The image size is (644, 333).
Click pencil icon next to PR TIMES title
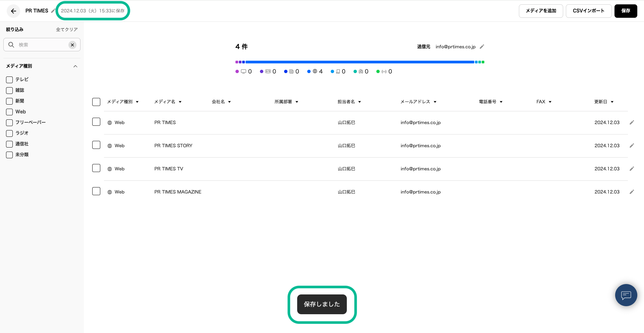[53, 11]
